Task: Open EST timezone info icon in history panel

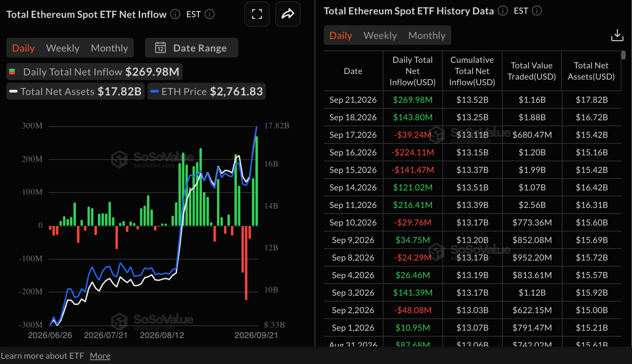Action: tap(537, 11)
